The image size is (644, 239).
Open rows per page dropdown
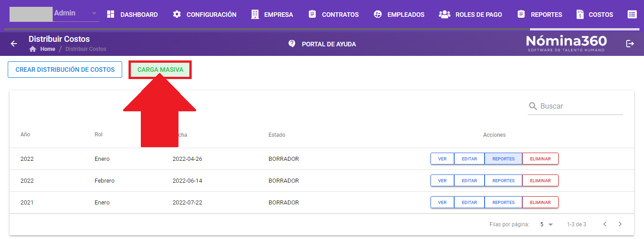point(546,224)
